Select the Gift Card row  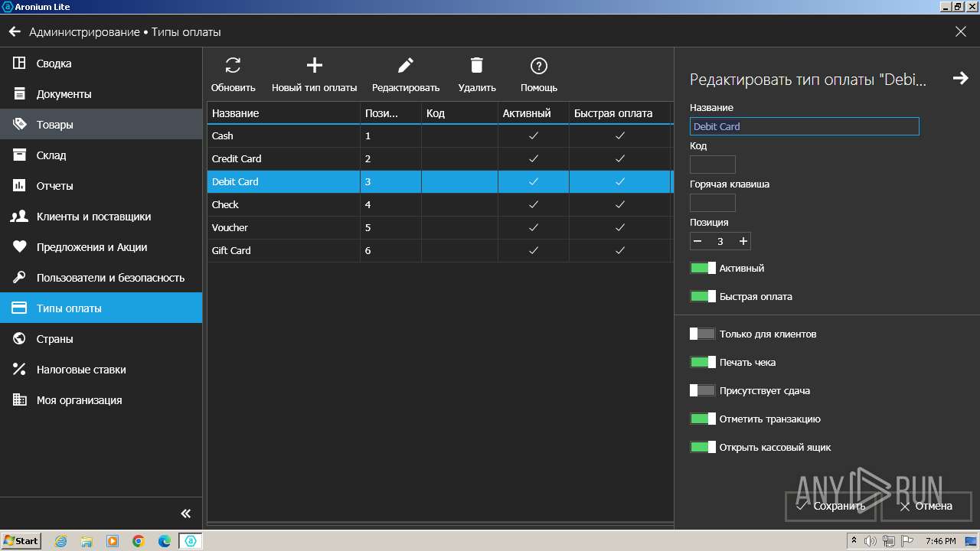tap(440, 250)
